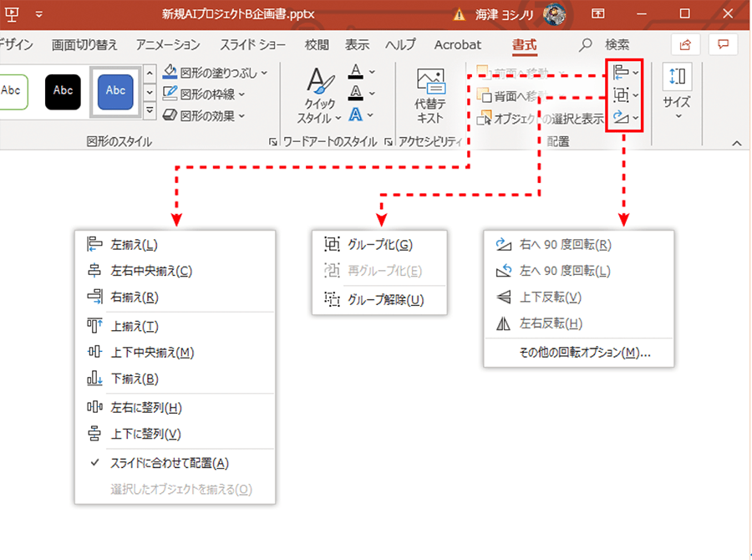Switch to 校閲 review tab
The image size is (752, 560).
(317, 44)
